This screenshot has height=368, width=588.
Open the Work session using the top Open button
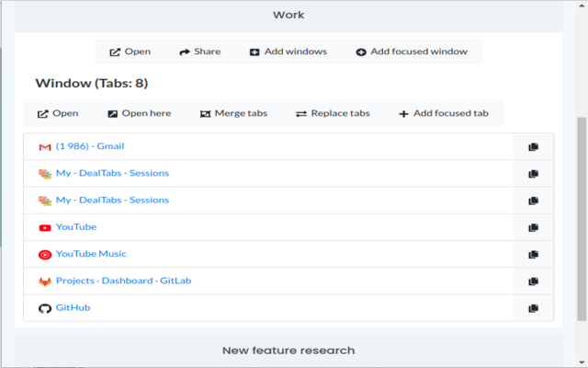[x=130, y=52]
